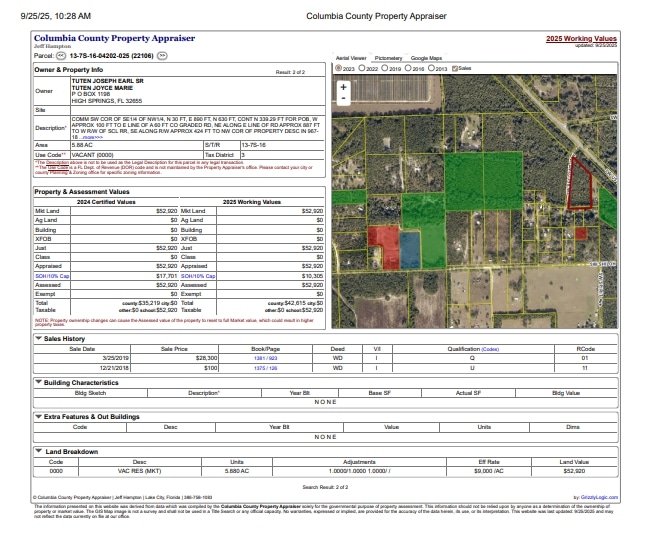Go to the next parcel arrow button

162,57
